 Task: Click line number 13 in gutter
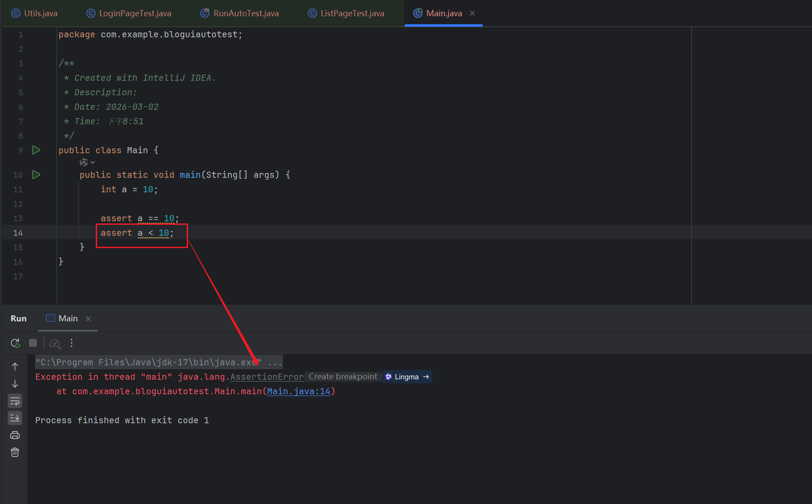(x=18, y=219)
